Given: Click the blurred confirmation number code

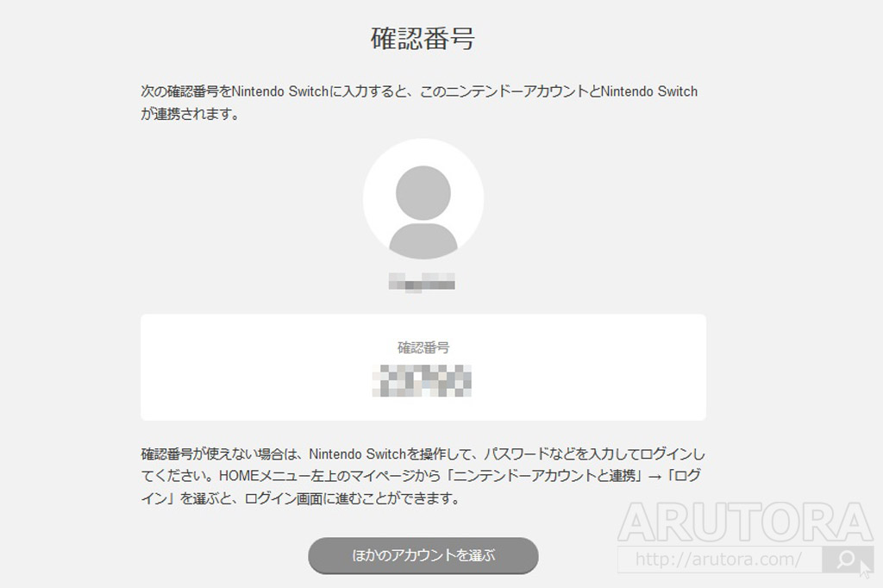Looking at the screenshot, I should click(x=422, y=380).
